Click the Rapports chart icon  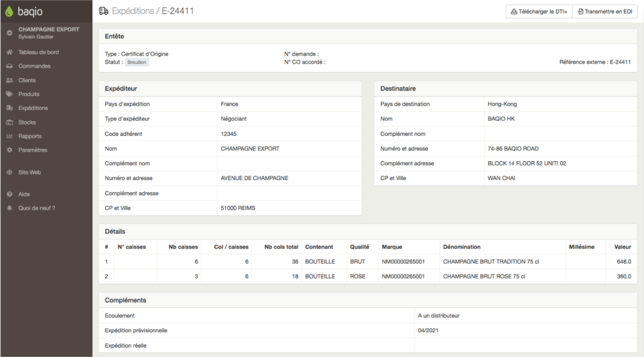9,136
